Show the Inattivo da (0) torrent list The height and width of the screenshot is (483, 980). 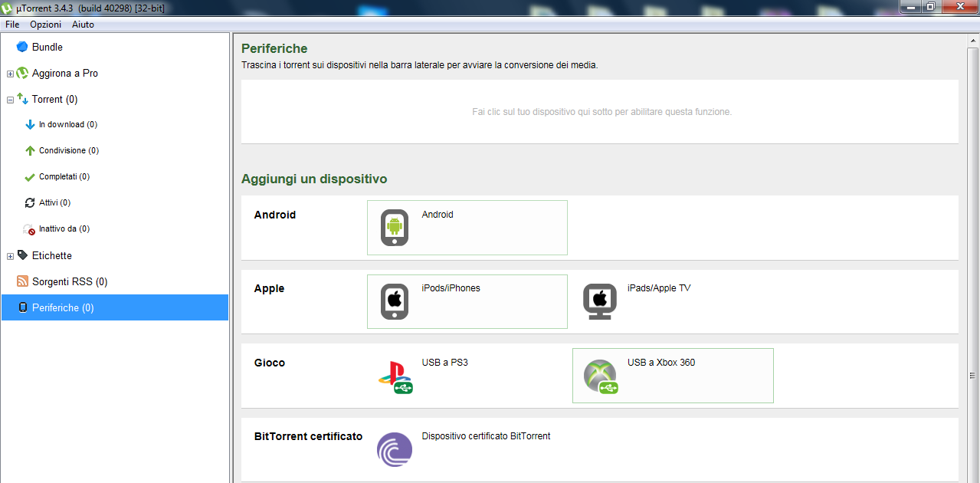(64, 229)
